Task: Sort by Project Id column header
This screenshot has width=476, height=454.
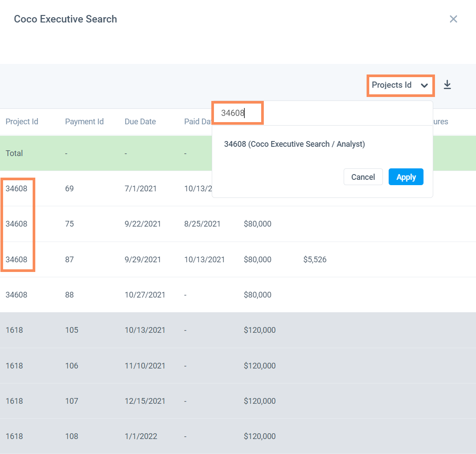Action: click(x=22, y=122)
